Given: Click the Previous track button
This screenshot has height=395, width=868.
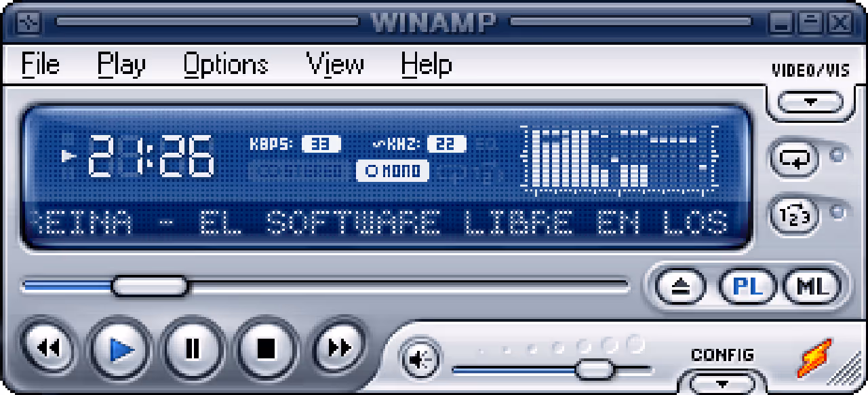Looking at the screenshot, I should click(48, 348).
